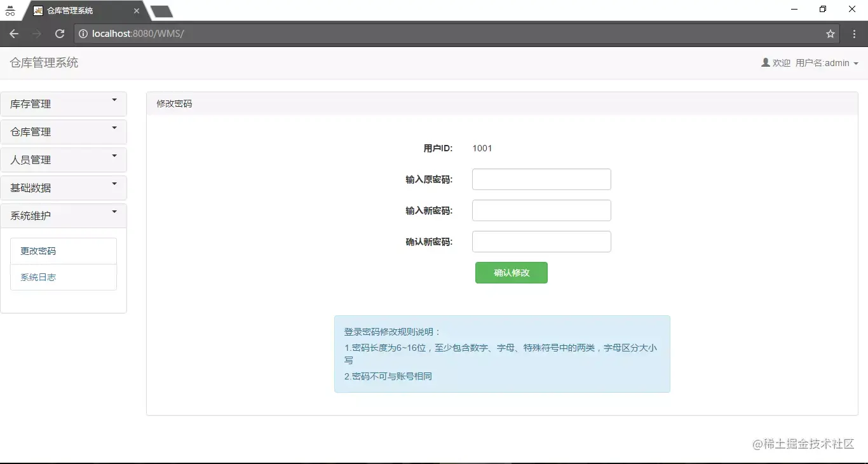
Task: Expand the 仓库管理 sidebar section
Action: (x=64, y=132)
